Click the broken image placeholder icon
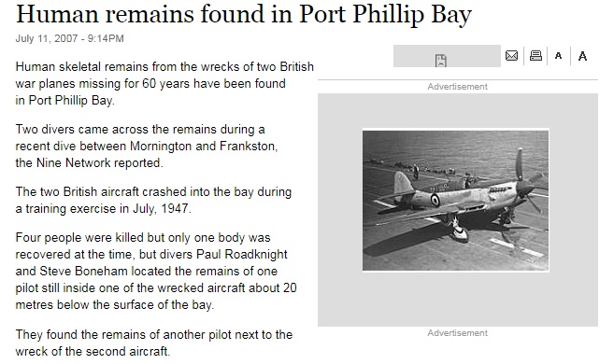This screenshot has width=614, height=364. (441, 61)
